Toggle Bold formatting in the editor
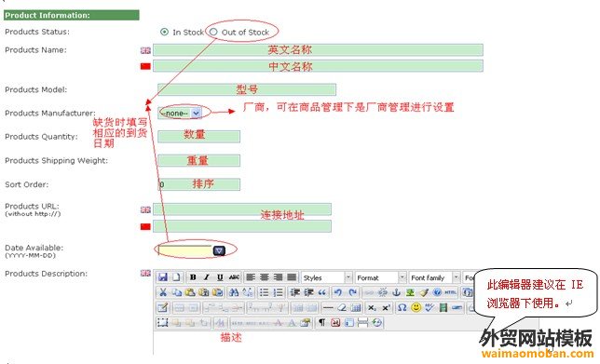Viewport: 600px width, 364px height. click(x=193, y=277)
